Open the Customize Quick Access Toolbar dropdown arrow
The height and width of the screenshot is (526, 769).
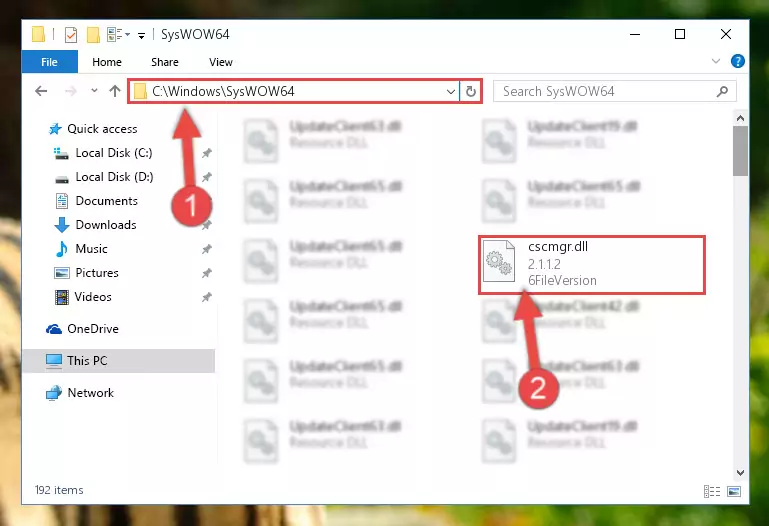141,35
